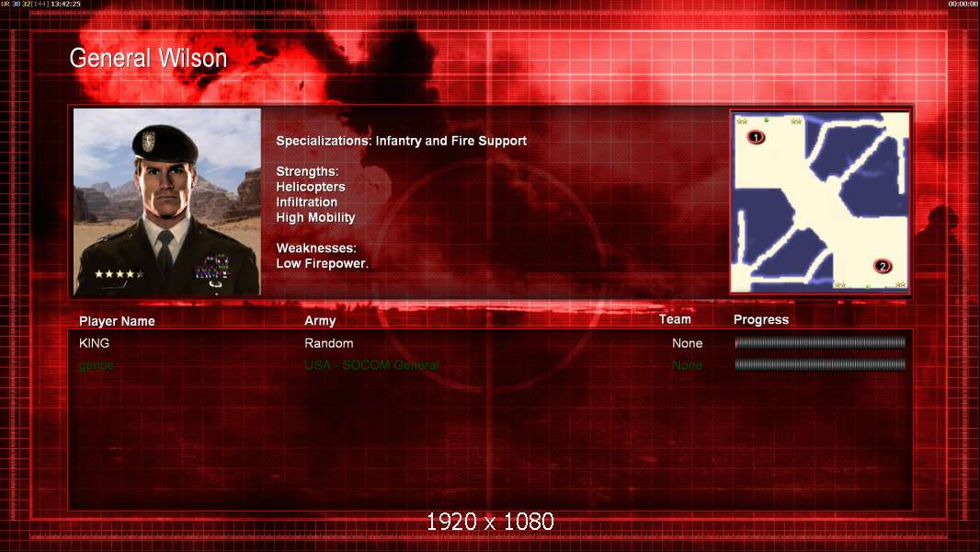Image resolution: width=980 pixels, height=552 pixels.
Task: Click player name genos
Action: click(x=97, y=365)
